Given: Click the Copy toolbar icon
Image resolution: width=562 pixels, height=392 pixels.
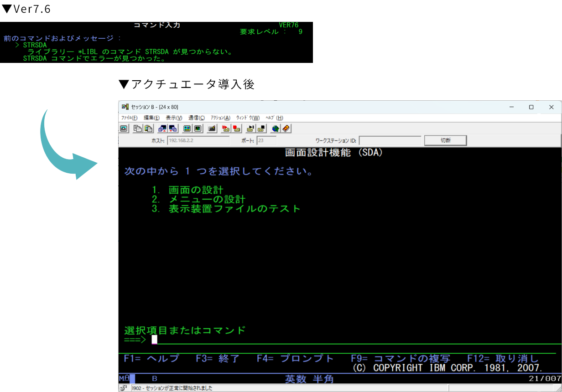Looking at the screenshot, I should (x=137, y=129).
